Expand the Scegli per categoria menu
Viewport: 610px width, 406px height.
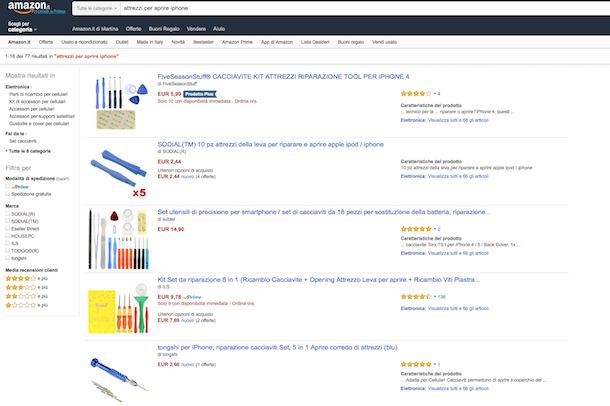(x=22, y=27)
